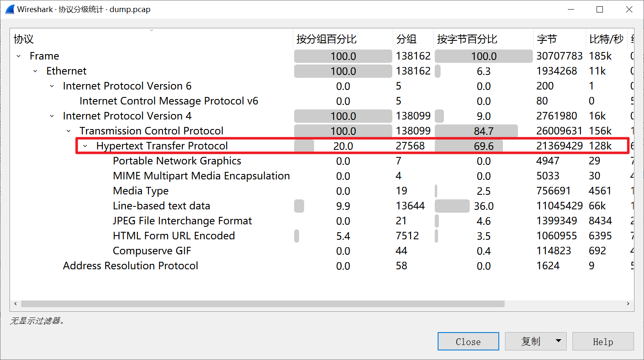644x360 pixels.
Task: Collapse the Ethernet protocol node
Action: click(x=35, y=71)
